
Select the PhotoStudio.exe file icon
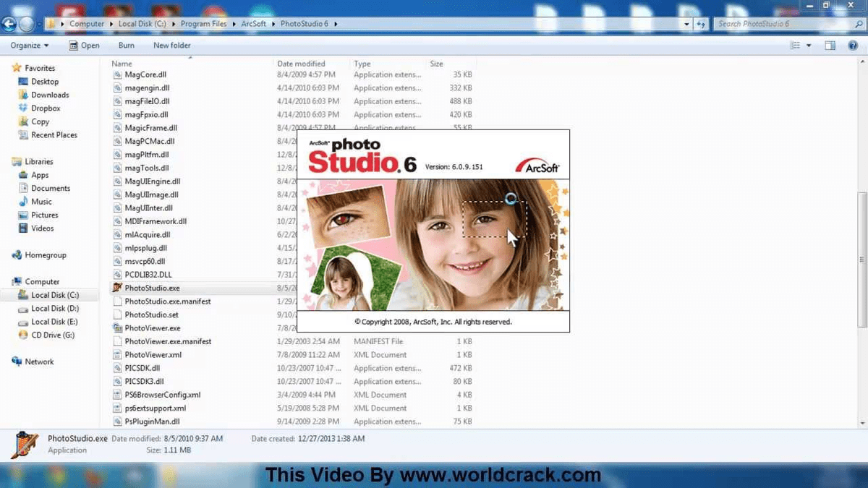(x=116, y=287)
